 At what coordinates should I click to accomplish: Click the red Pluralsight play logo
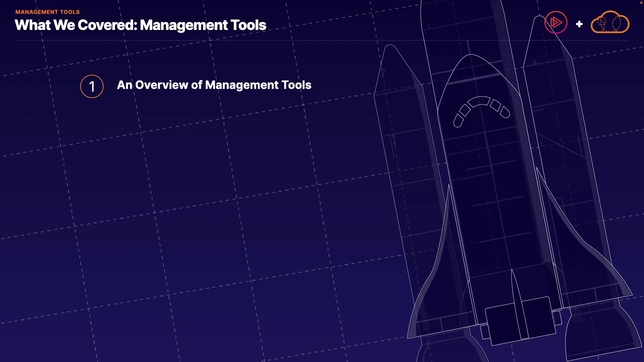[x=556, y=22]
